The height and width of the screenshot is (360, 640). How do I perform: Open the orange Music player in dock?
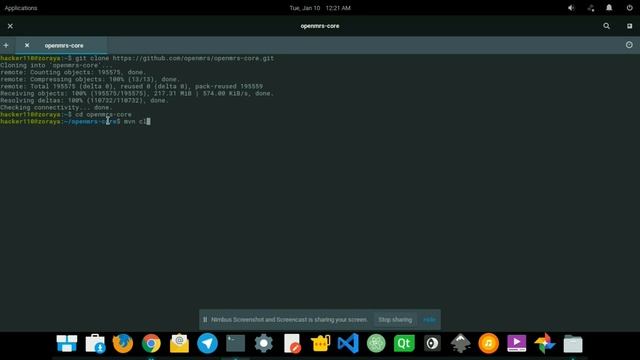pyautogui.click(x=489, y=343)
